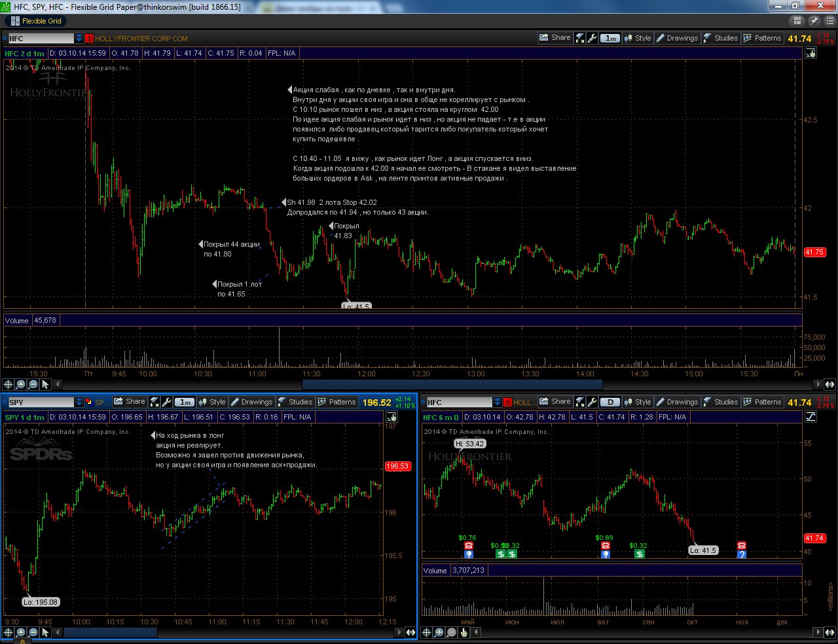The width and height of the screenshot is (838, 644).
Task: Open Style menu in top HFC chart
Action: pos(637,38)
